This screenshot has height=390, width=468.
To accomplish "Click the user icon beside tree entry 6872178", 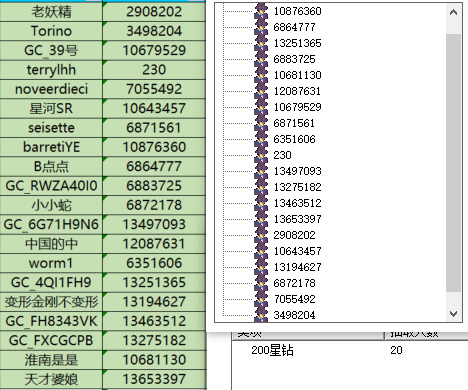I will click(261, 283).
